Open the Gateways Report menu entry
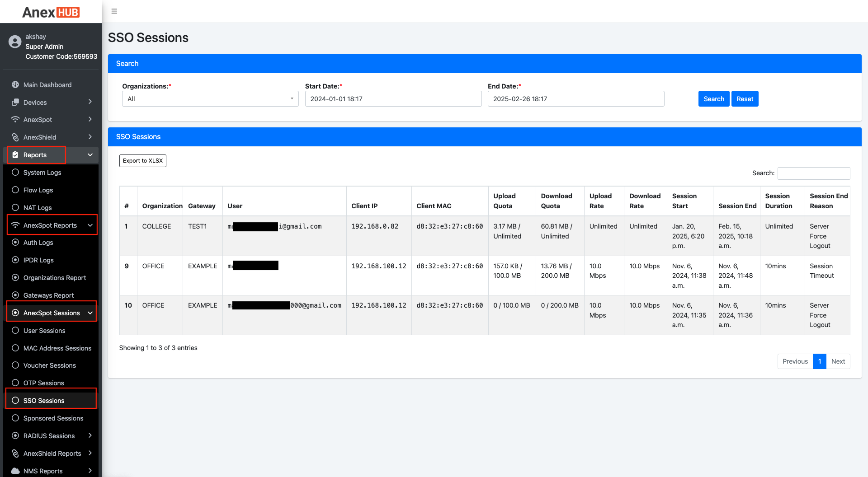868x477 pixels. [x=48, y=295]
